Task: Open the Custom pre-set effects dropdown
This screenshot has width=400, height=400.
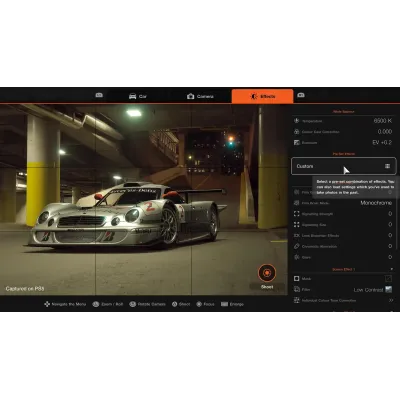Action: [344, 166]
